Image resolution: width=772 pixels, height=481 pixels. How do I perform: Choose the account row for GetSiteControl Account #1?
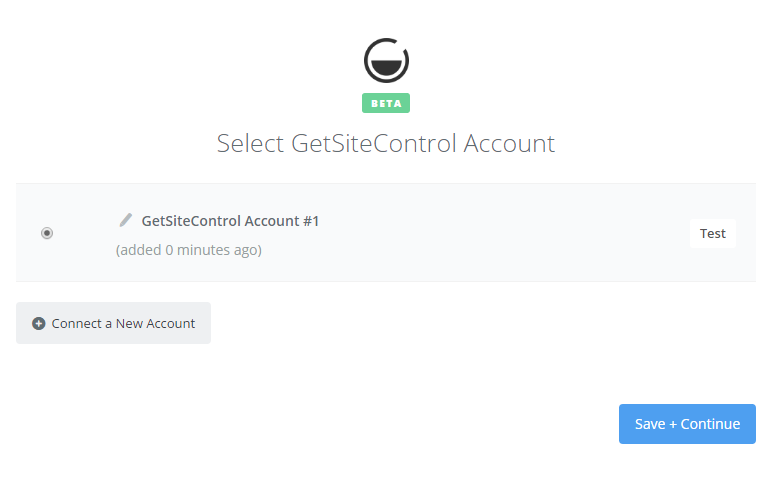tap(386, 233)
